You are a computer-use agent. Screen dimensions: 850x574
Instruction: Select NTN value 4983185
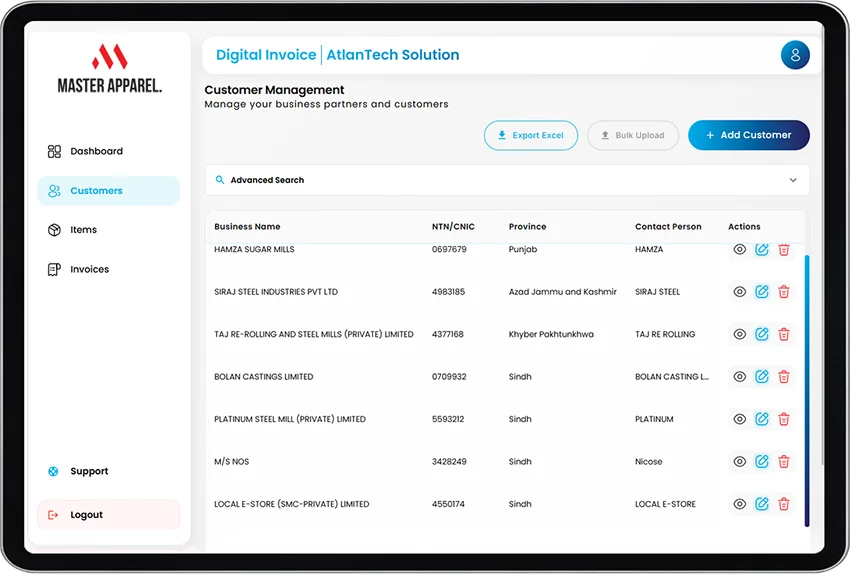(x=448, y=292)
